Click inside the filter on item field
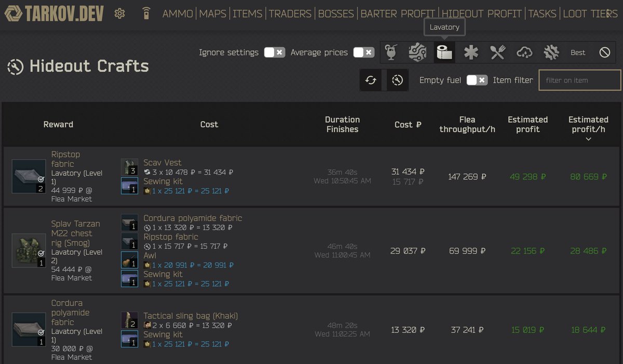 click(x=579, y=80)
